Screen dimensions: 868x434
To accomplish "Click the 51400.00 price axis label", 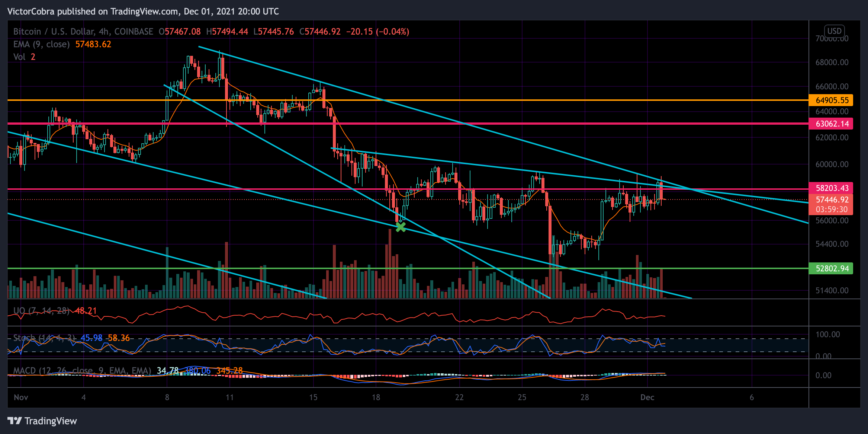I will [832, 290].
